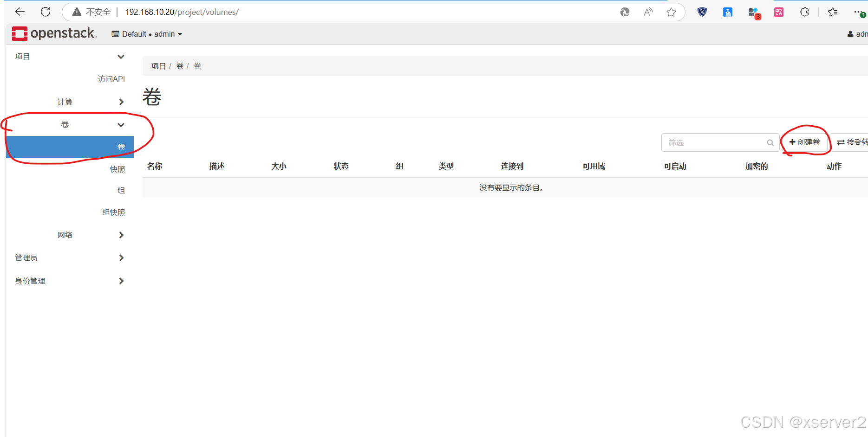This screenshot has height=437, width=868.
Task: Click the search magnifier icon in filter
Action: pyautogui.click(x=770, y=143)
